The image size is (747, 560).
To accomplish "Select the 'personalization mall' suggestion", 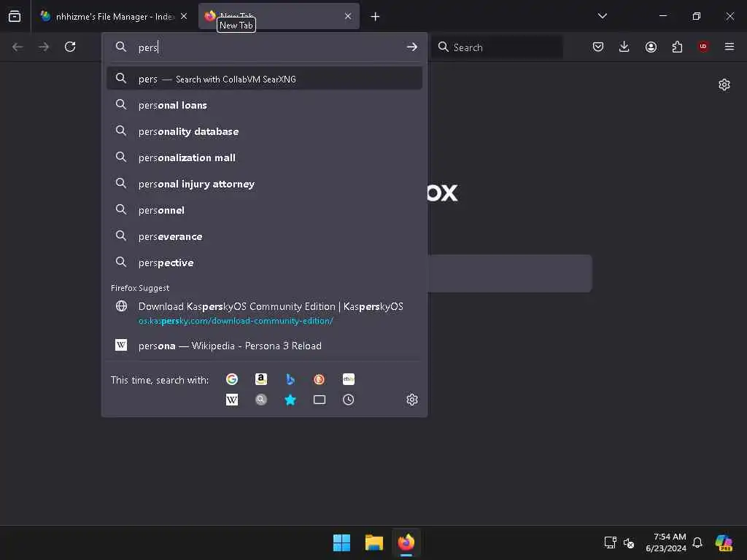I will [x=264, y=157].
